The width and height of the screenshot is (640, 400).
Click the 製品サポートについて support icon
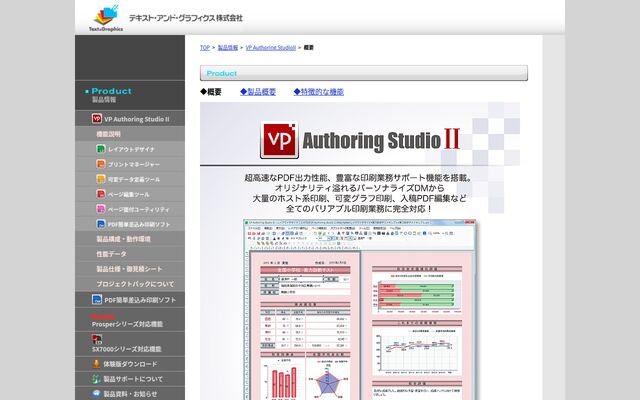[x=96, y=379]
